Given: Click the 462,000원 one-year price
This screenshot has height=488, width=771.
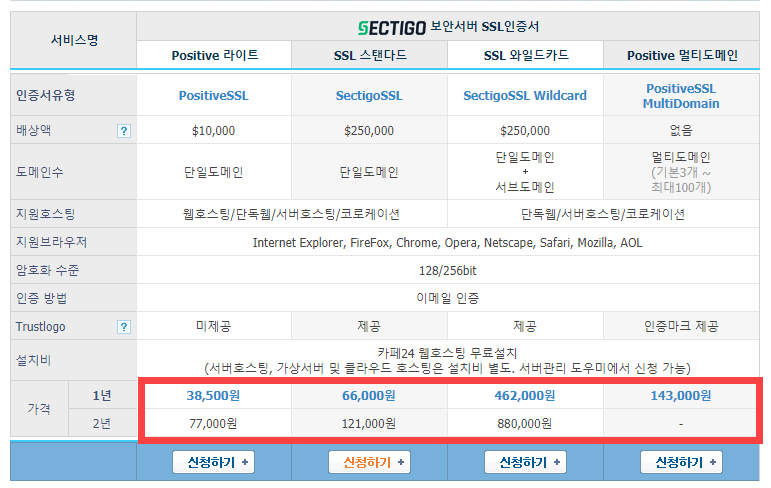Looking at the screenshot, I should pos(525,396).
